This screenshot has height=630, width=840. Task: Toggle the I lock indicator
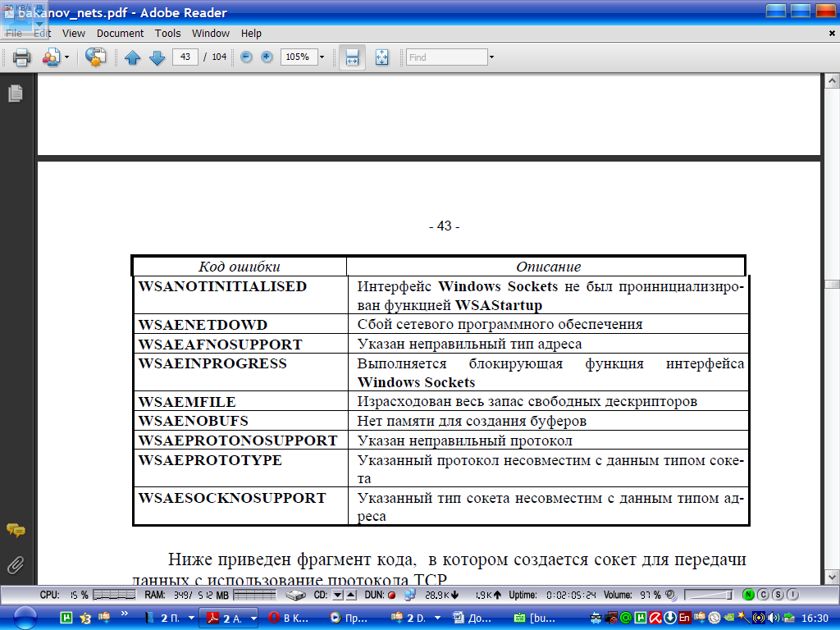(x=793, y=595)
